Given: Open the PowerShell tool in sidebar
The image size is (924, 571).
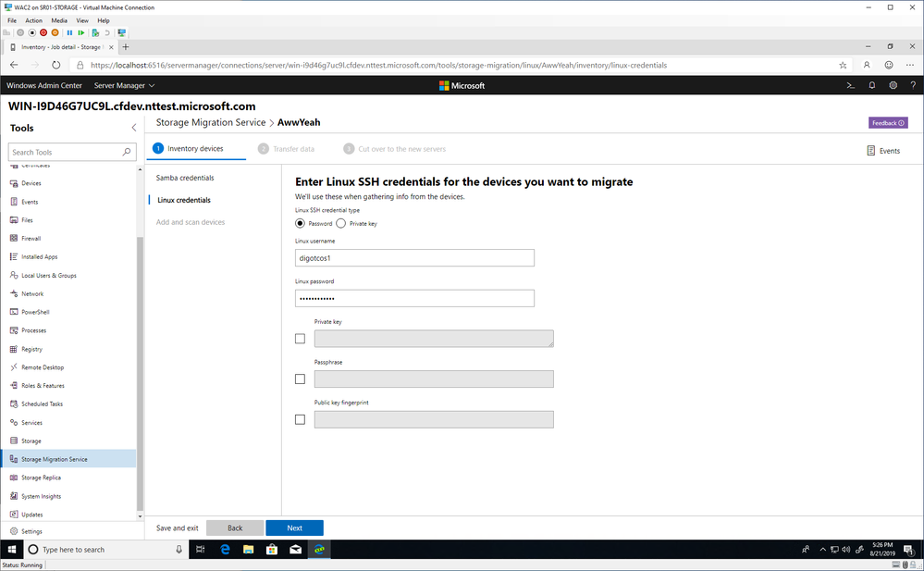Looking at the screenshot, I should (x=35, y=312).
